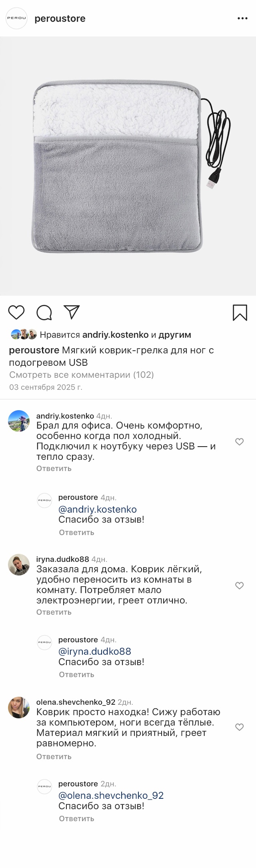
Task: Save the post with the bookmark icon
Action: [x=240, y=313]
